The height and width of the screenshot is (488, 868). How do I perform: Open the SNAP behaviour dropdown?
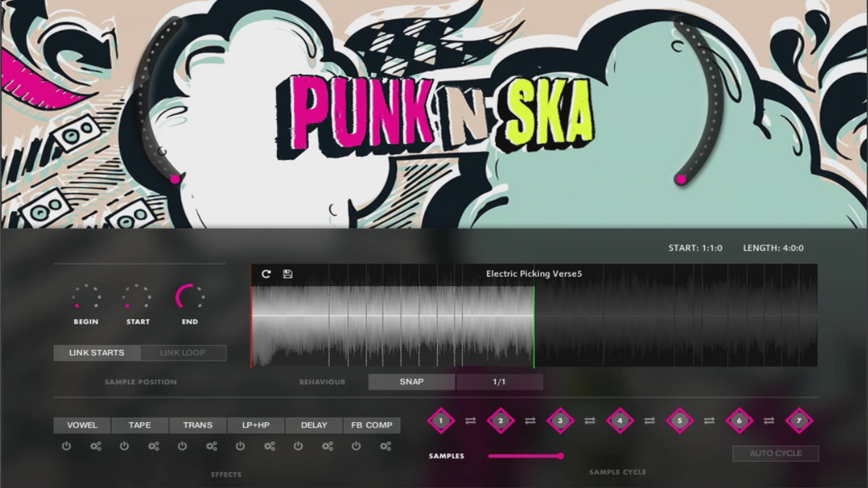point(412,382)
